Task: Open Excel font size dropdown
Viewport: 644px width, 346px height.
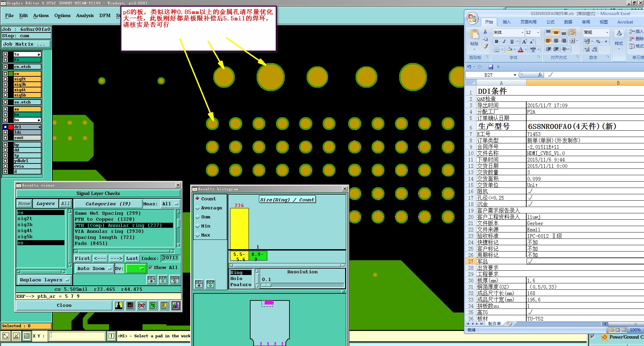Action: 538,32
